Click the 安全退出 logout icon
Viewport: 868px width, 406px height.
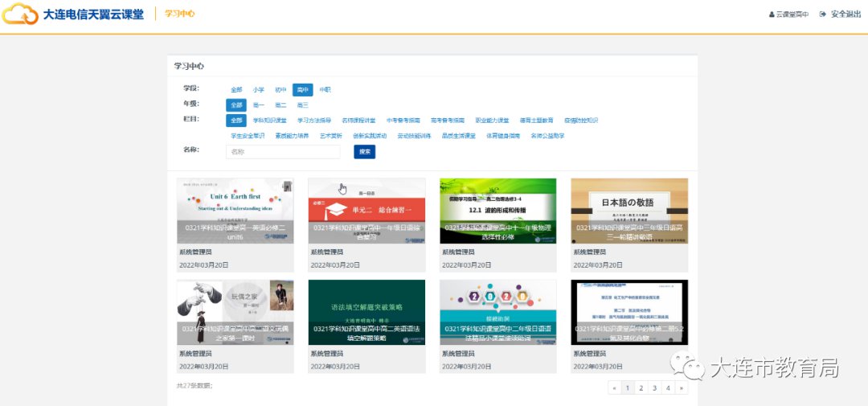(823, 14)
